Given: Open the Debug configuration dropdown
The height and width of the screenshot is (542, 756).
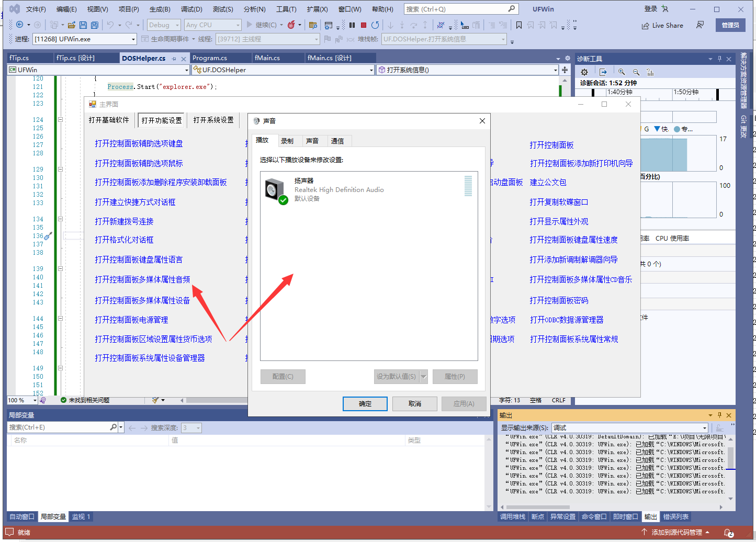Looking at the screenshot, I should point(164,25).
